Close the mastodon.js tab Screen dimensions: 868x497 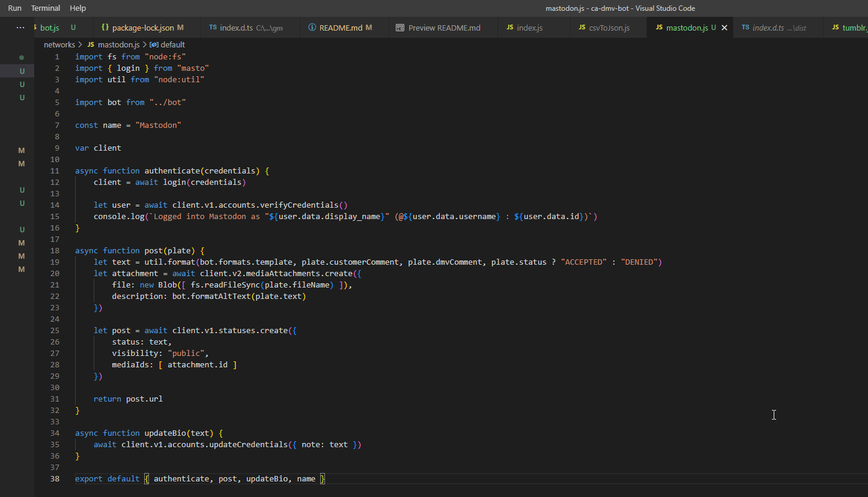(724, 28)
